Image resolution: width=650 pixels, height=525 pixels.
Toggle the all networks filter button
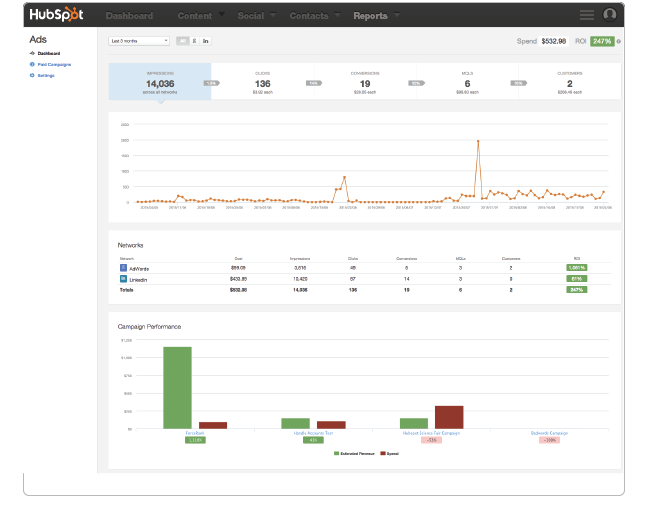click(181, 41)
